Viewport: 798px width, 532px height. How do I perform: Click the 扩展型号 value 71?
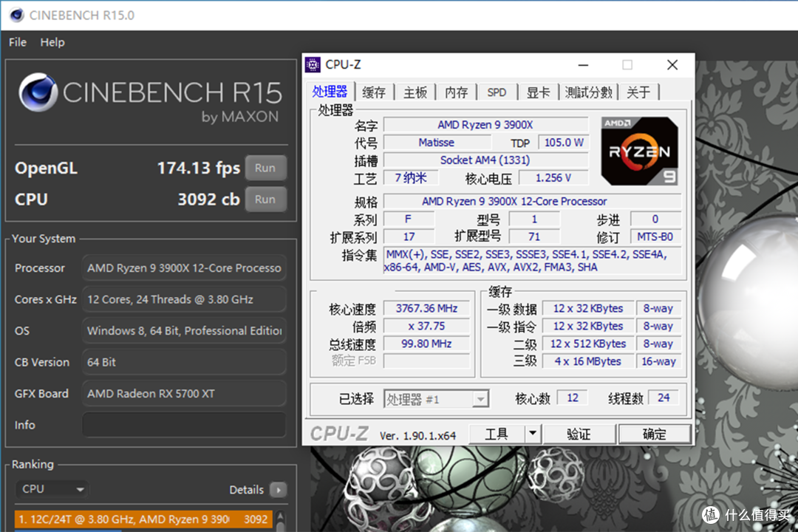coord(534,236)
